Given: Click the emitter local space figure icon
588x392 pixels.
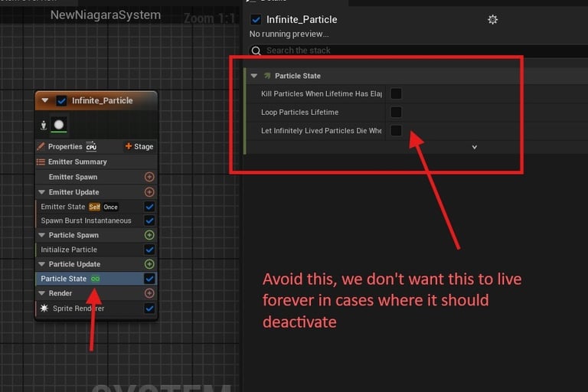Looking at the screenshot, I should coord(44,126).
